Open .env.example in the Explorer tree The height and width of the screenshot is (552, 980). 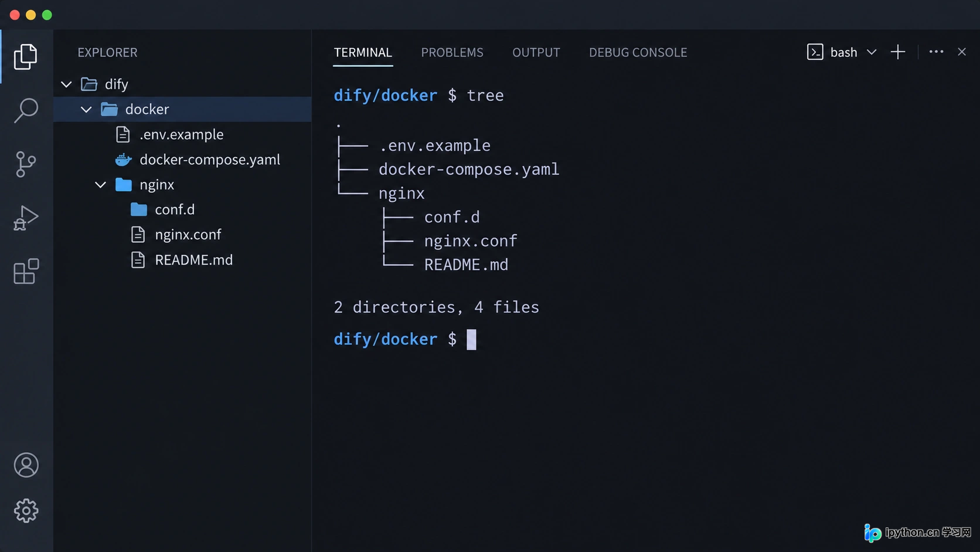tap(182, 134)
